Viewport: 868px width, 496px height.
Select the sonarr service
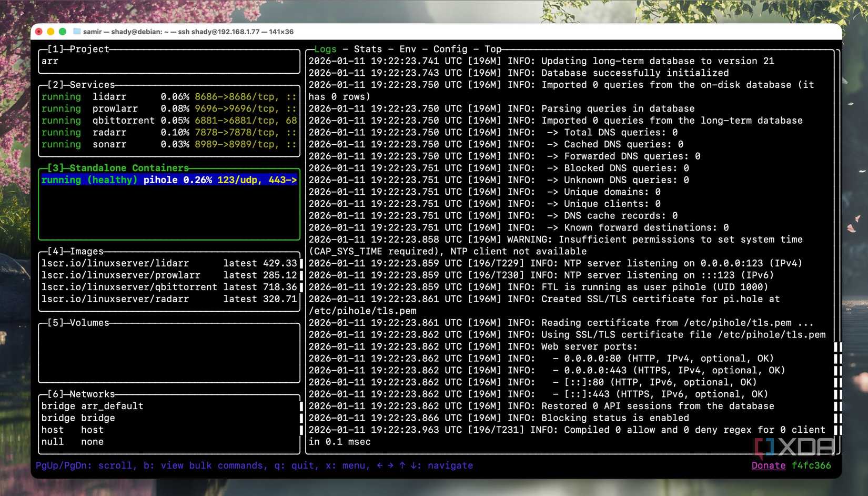point(109,144)
